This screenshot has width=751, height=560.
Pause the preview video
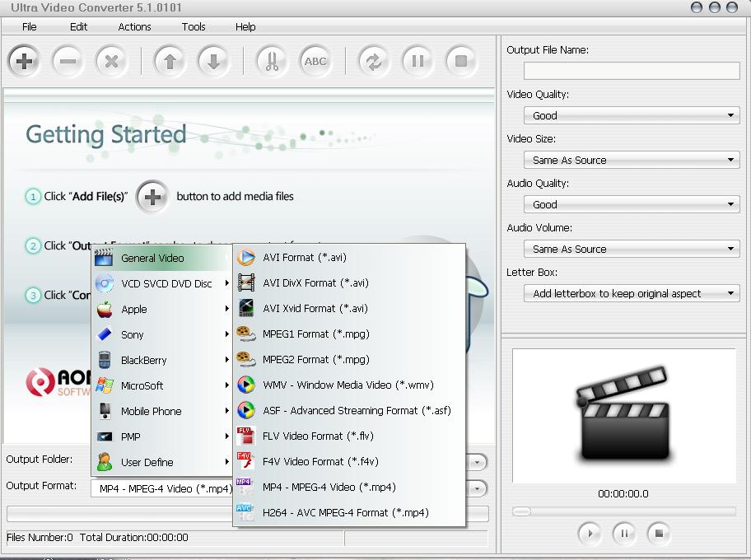[x=624, y=533]
